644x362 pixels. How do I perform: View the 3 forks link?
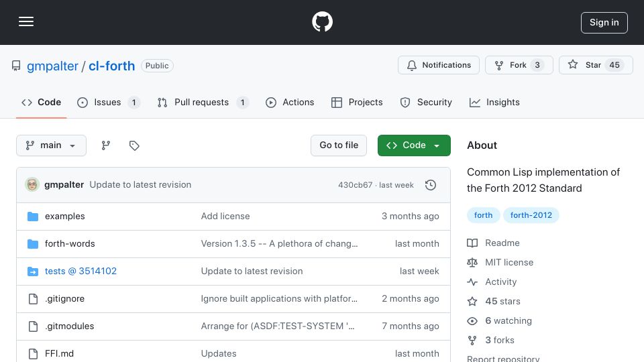491,341
